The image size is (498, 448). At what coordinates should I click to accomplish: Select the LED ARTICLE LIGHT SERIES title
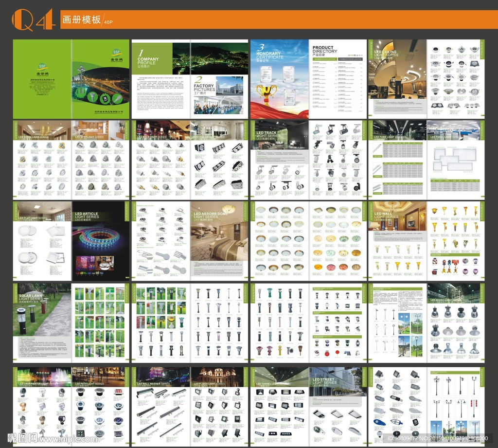(87, 216)
